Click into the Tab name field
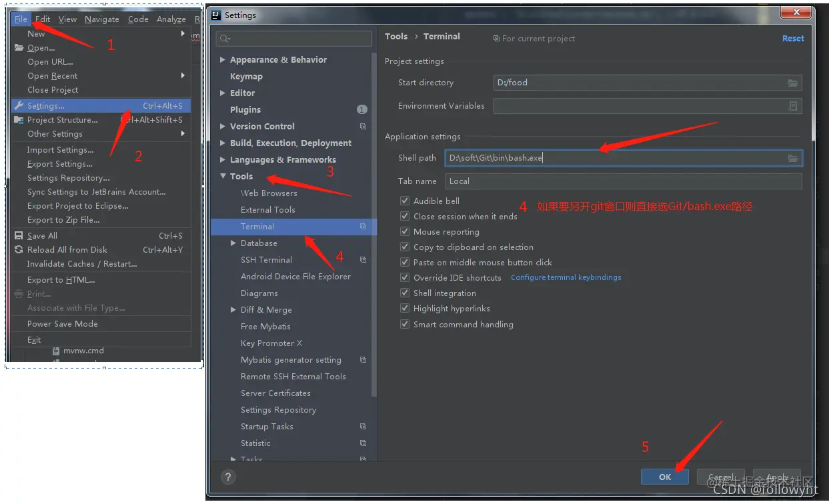The width and height of the screenshot is (829, 504). (624, 181)
